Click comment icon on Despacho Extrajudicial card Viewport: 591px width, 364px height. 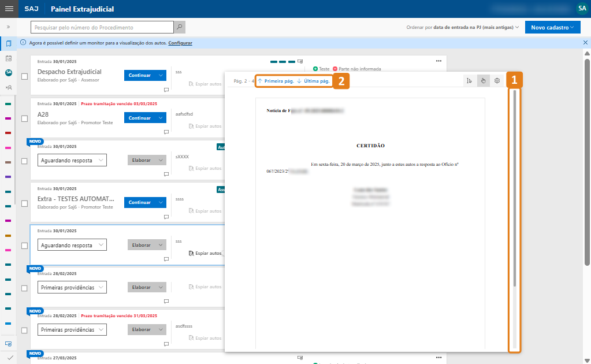166,90
